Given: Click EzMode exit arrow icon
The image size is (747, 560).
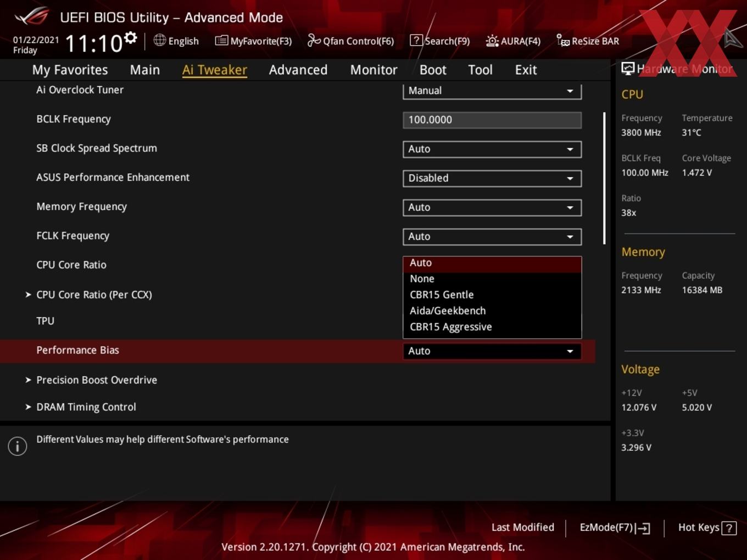Looking at the screenshot, I should pyautogui.click(x=643, y=528).
